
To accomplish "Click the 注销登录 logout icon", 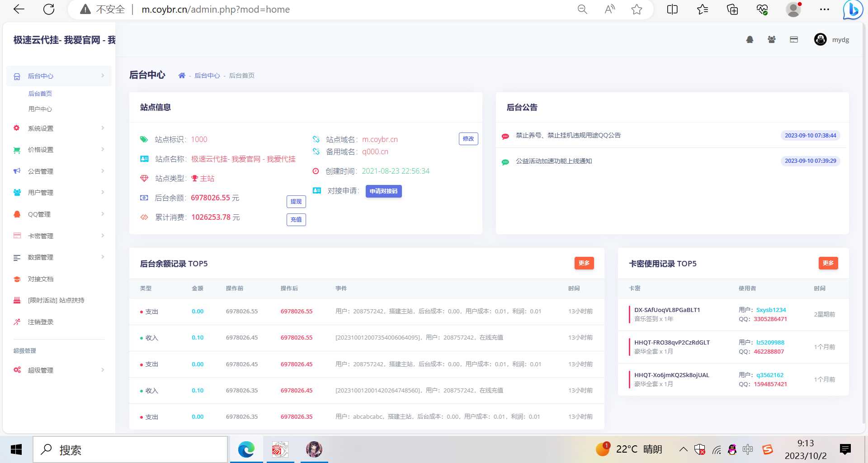I will click(17, 322).
